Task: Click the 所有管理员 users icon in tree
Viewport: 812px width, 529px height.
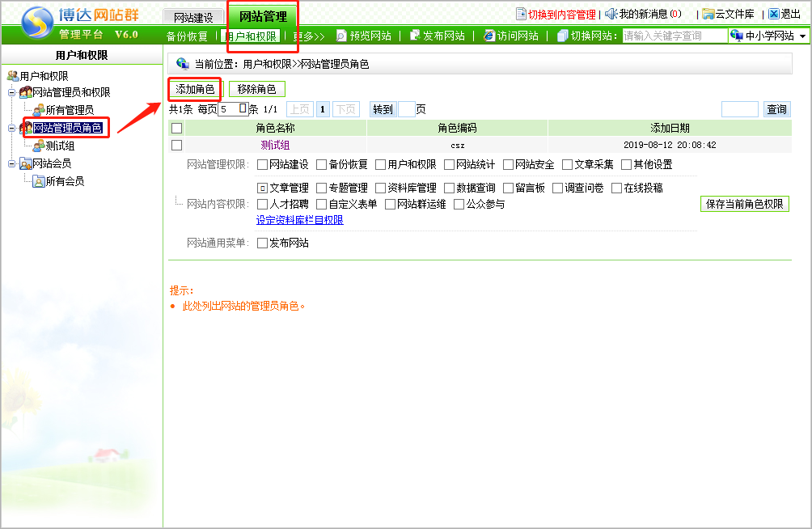Action: point(38,110)
